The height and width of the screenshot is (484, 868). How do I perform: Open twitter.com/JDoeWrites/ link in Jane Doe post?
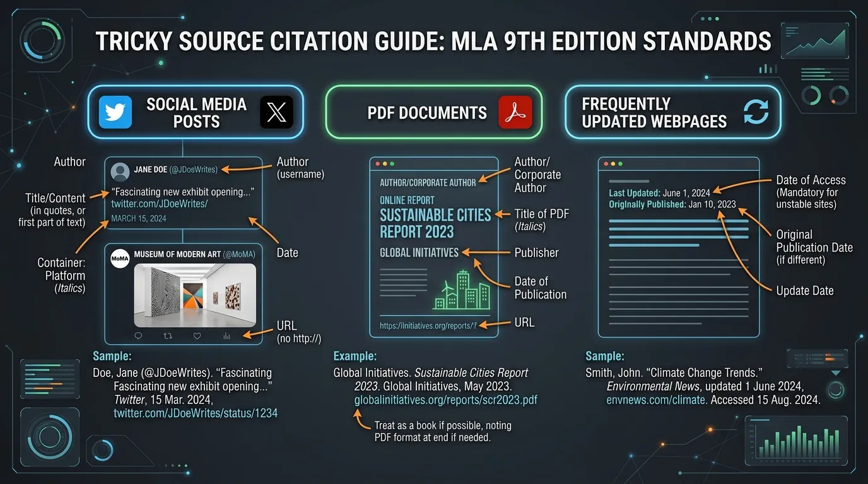tap(160, 204)
